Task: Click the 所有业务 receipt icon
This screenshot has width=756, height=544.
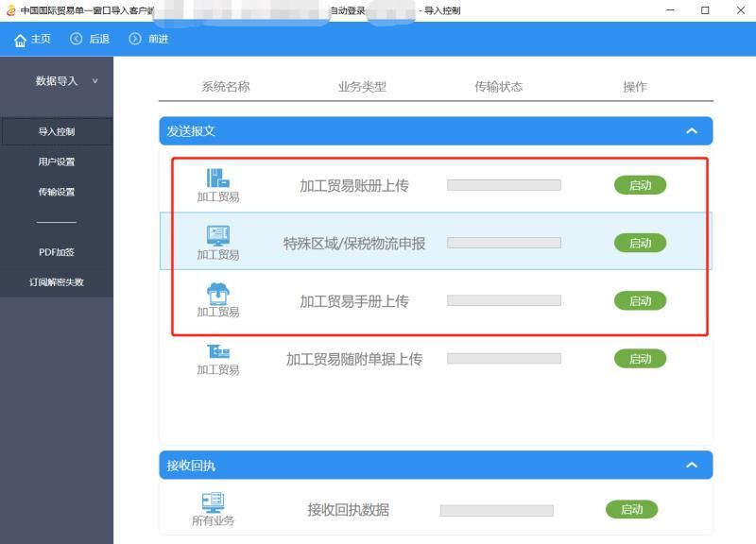Action: (x=214, y=502)
